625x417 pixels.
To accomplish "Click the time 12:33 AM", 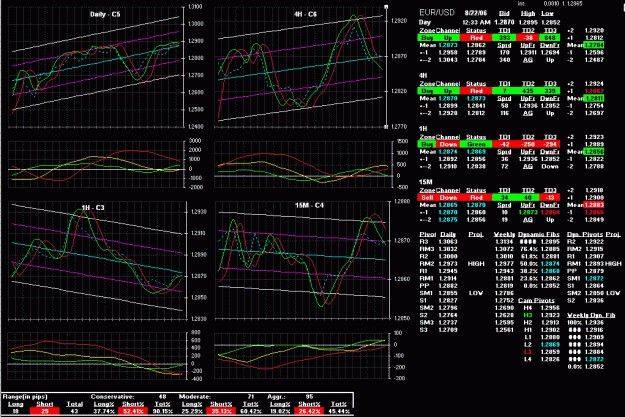I will click(x=476, y=22).
